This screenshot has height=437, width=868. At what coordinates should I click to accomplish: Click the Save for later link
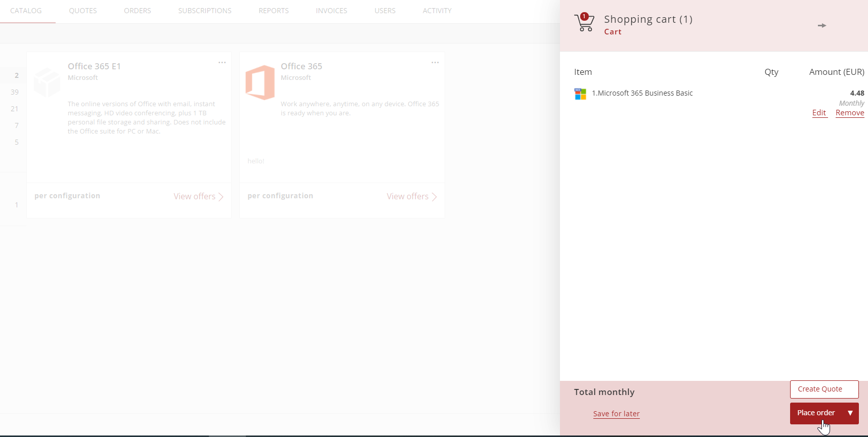pyautogui.click(x=617, y=414)
